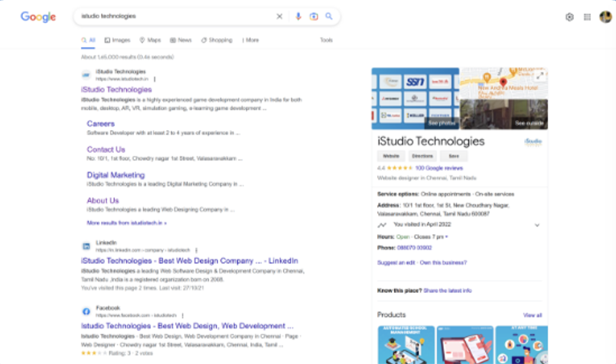Click the Save button in knowledge panel

point(454,156)
